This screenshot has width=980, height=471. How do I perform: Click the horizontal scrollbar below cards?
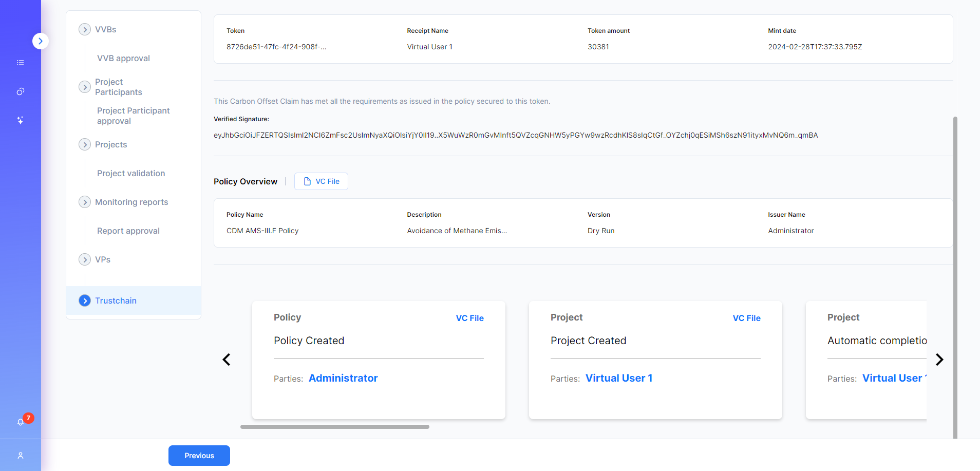pos(335,427)
